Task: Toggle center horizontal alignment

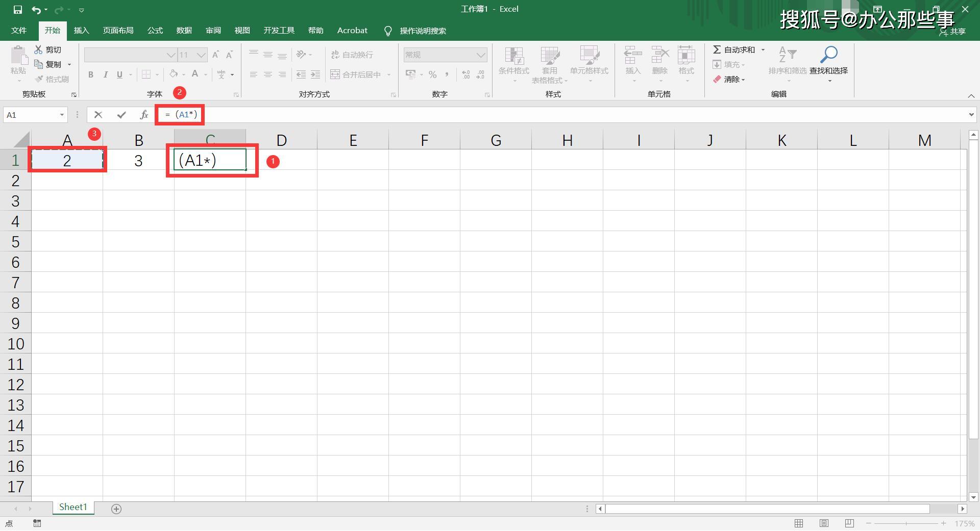Action: (267, 74)
